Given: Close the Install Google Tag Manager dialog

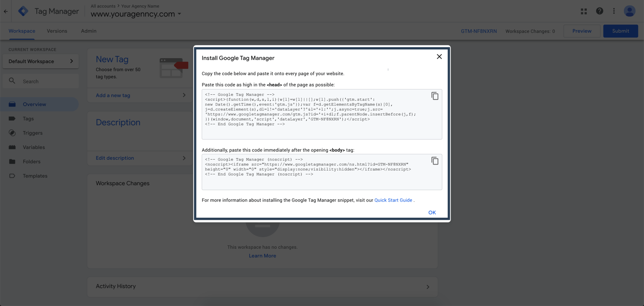Looking at the screenshot, I should (x=439, y=57).
